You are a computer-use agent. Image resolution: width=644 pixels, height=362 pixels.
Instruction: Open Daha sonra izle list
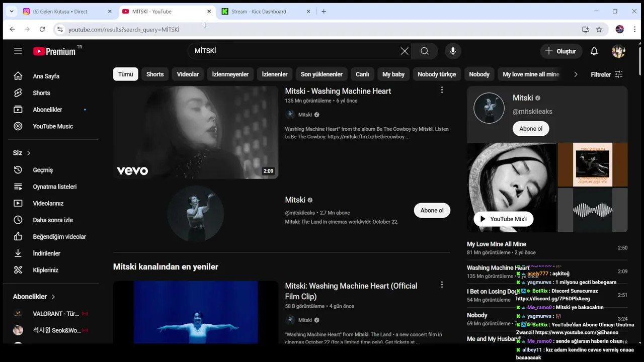tap(53, 220)
